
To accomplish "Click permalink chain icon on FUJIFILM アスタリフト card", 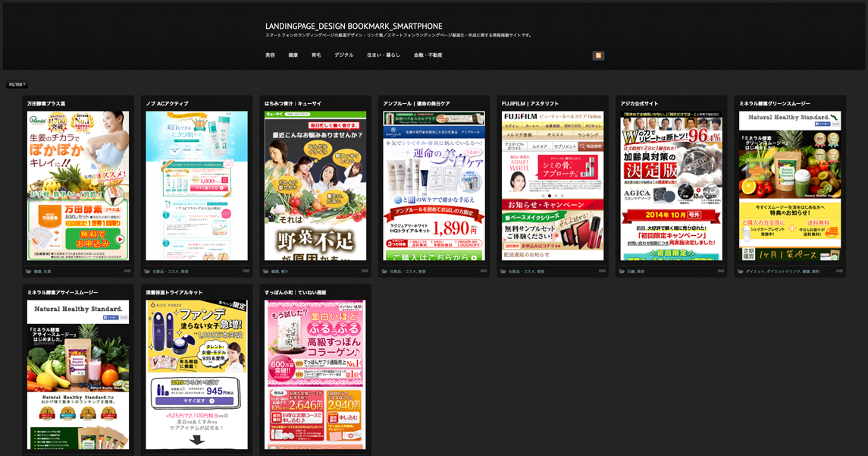I will (x=602, y=271).
